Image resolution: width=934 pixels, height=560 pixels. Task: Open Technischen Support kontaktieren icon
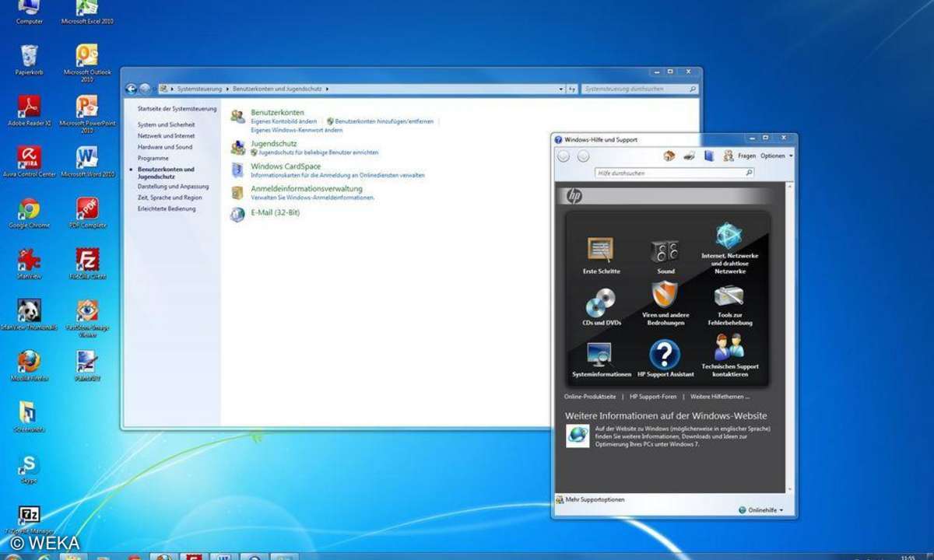(x=729, y=347)
